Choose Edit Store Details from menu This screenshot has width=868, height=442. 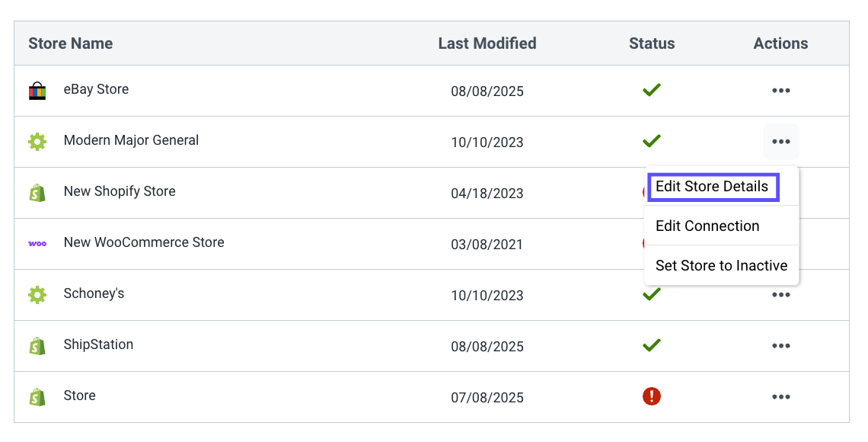pyautogui.click(x=713, y=187)
